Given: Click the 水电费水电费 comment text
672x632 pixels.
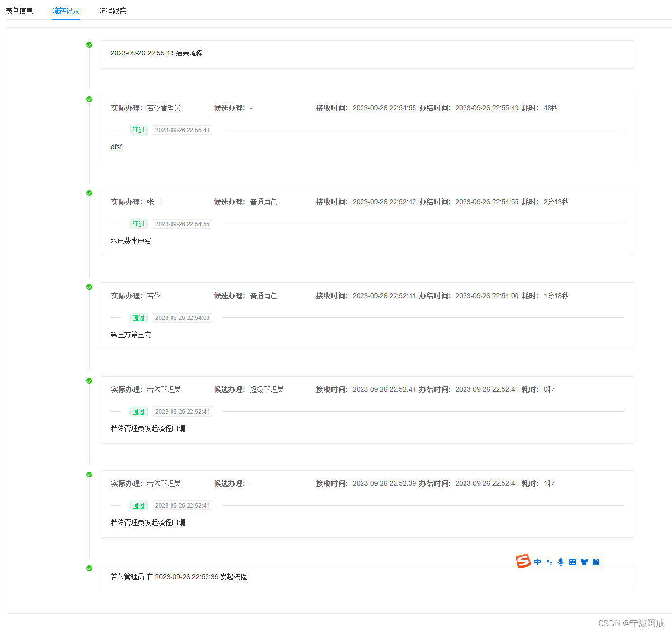Looking at the screenshot, I should (131, 240).
